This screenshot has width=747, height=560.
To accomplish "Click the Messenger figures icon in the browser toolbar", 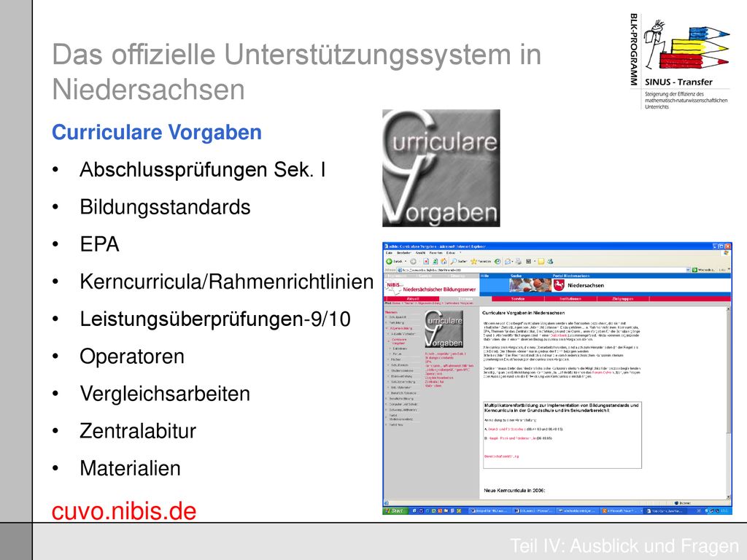I will 550,262.
